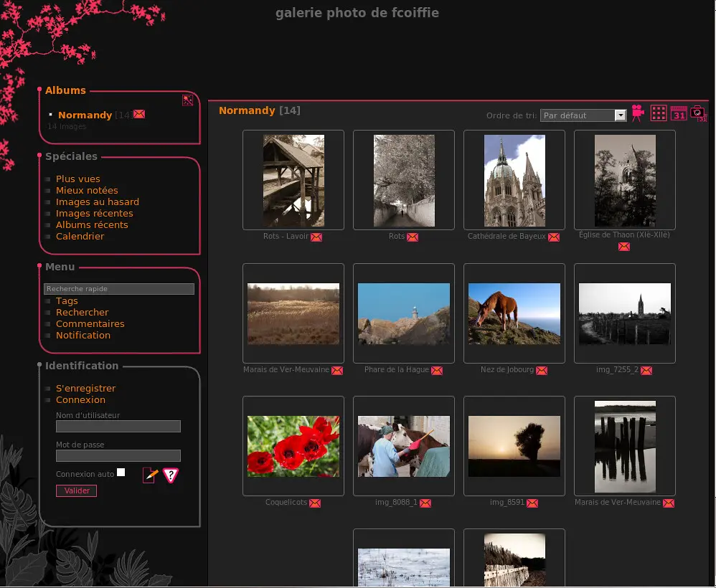Start the slideshow with the movie camera icon

coord(638,113)
